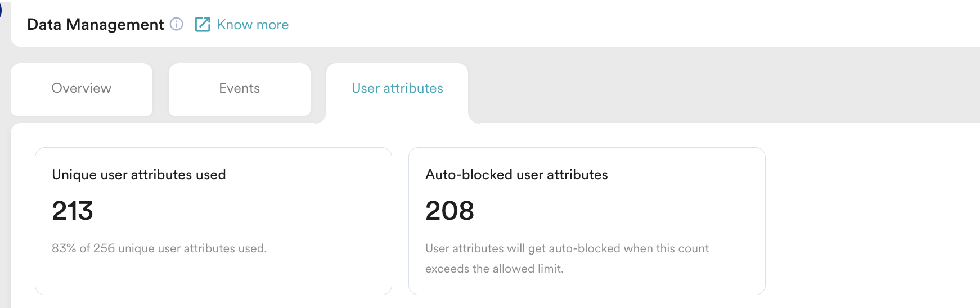
Task: Open the Know more link
Action: (x=253, y=25)
